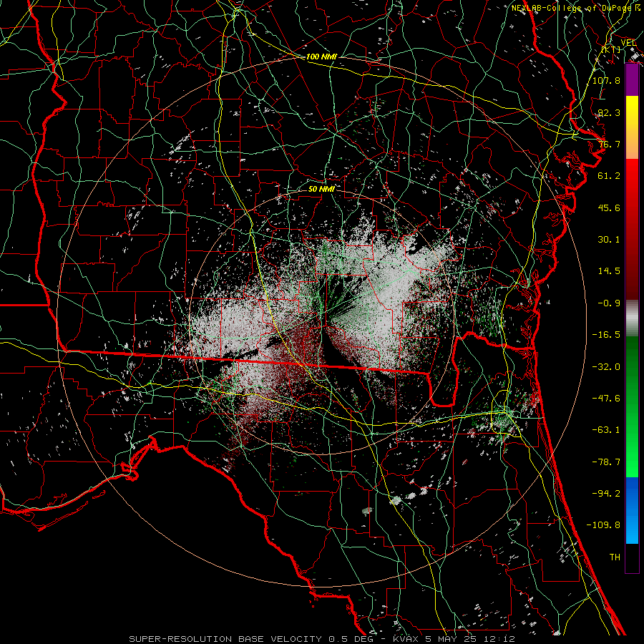Click the yellow-orange segment of the color bar

(632, 127)
